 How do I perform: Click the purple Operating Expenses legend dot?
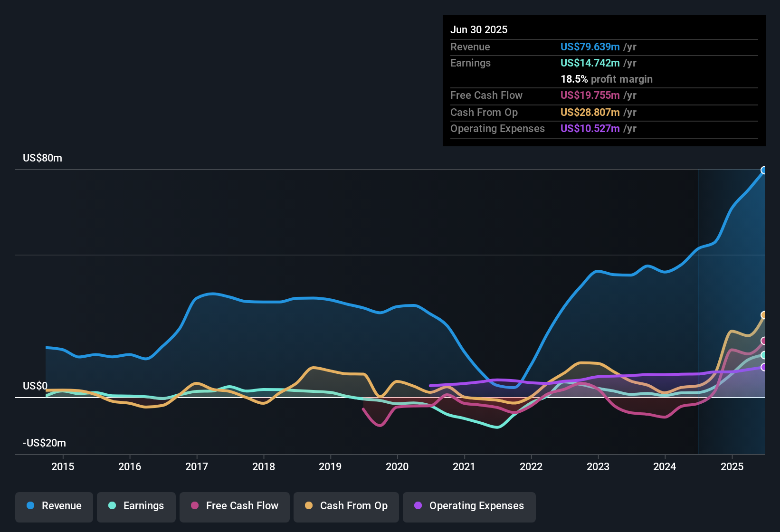(418, 506)
